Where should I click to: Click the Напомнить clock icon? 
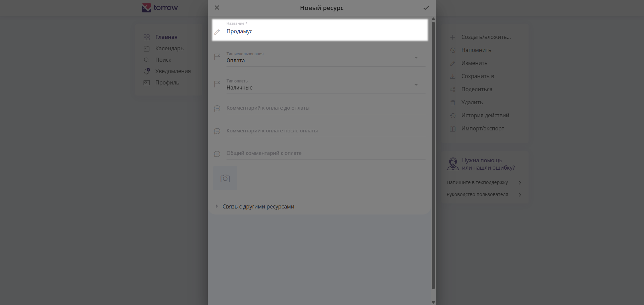coord(453,50)
